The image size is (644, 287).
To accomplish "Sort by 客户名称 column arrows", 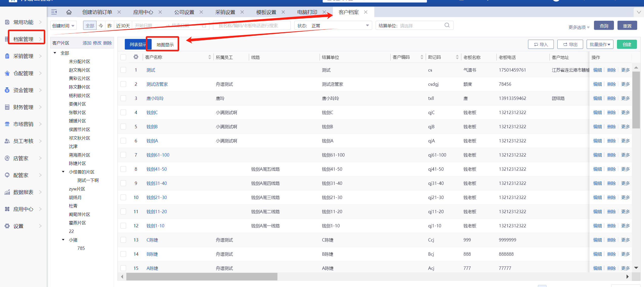I will coord(209,57).
